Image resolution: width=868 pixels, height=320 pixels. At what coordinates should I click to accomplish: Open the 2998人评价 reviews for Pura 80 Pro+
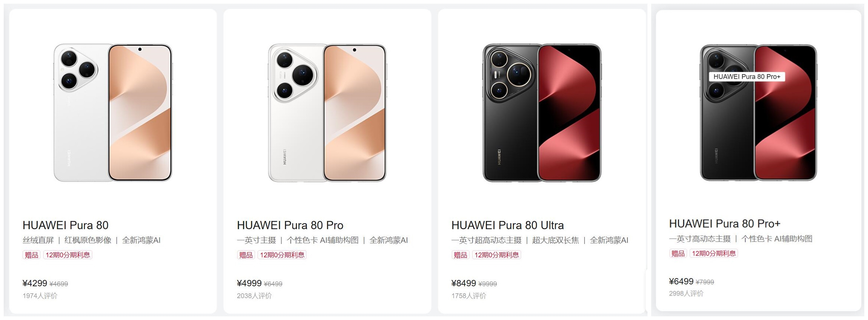coord(686,293)
